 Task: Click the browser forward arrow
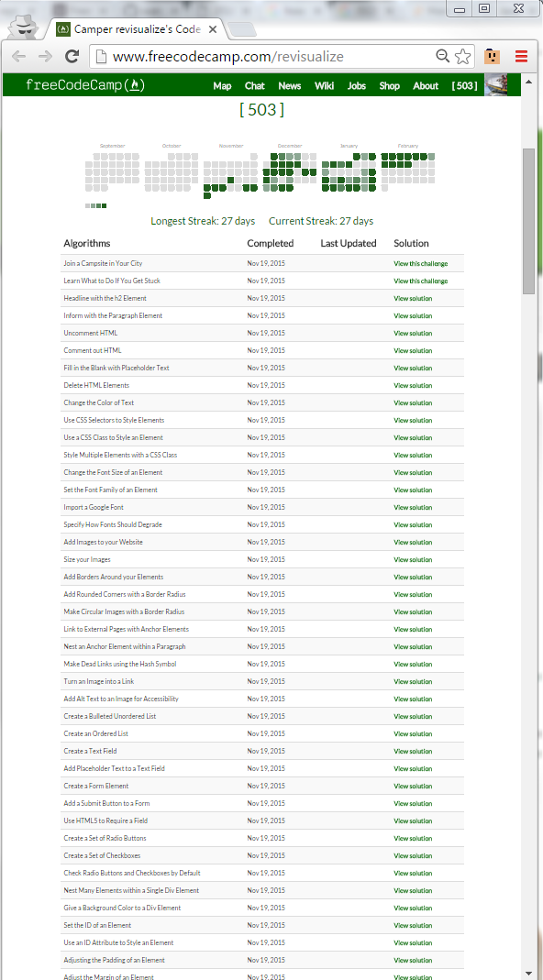click(45, 56)
